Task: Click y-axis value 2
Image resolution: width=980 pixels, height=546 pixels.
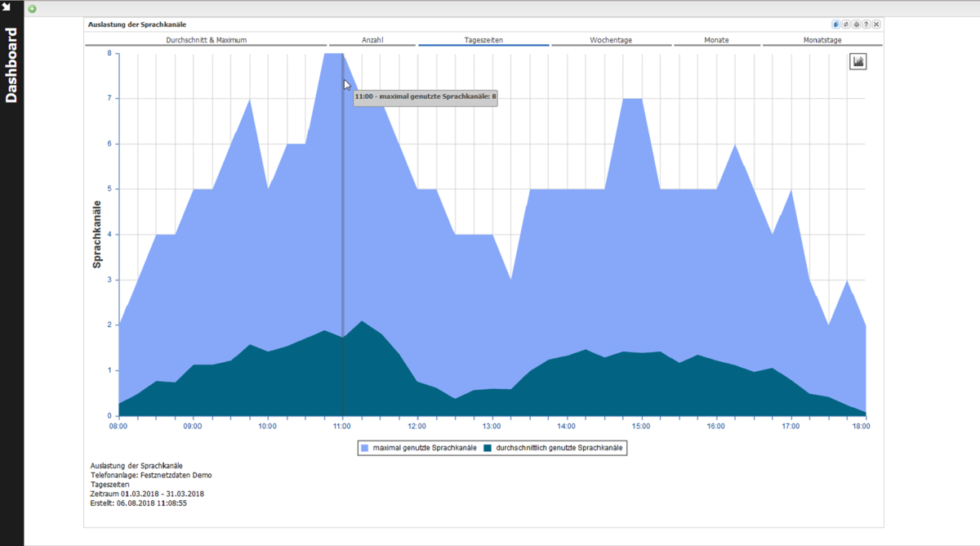Action: tap(109, 325)
